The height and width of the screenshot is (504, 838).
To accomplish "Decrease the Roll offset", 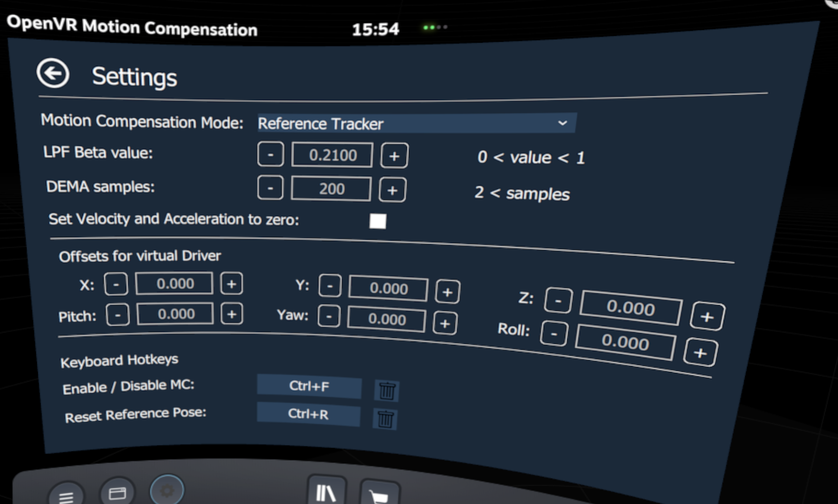I will [x=554, y=334].
